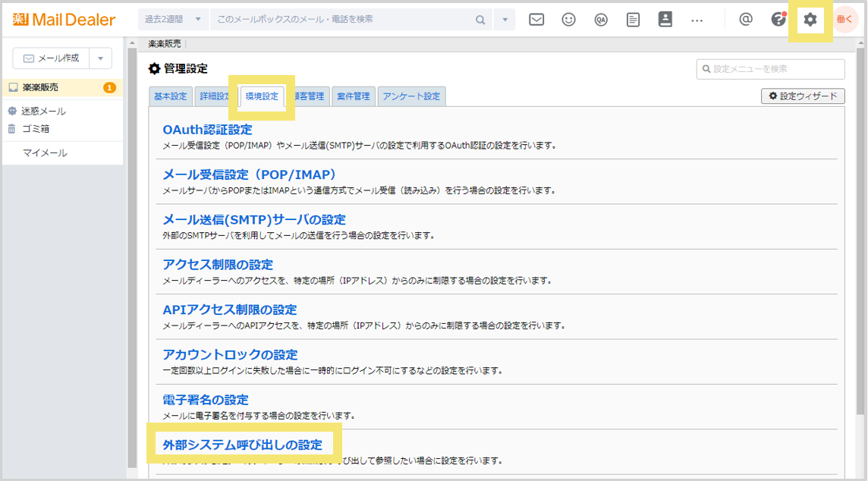This screenshot has height=481, width=868.
Task: Click the document notes icon in the toolbar
Action: (633, 19)
